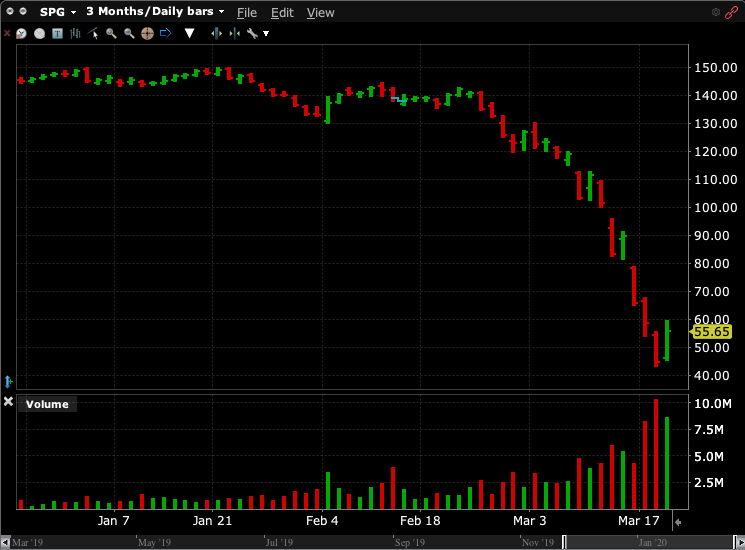Open the Edit menu
Image resolution: width=745 pixels, height=550 pixels.
pos(282,12)
